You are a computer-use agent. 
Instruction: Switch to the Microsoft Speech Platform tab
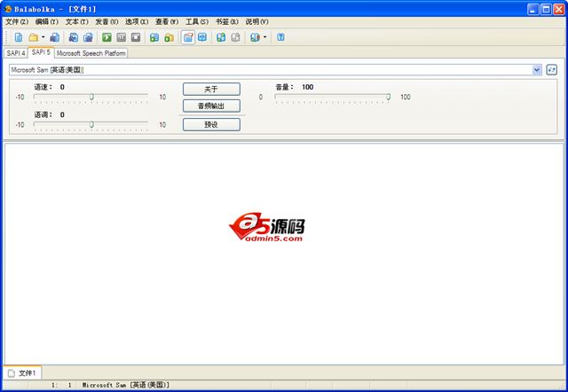[91, 53]
